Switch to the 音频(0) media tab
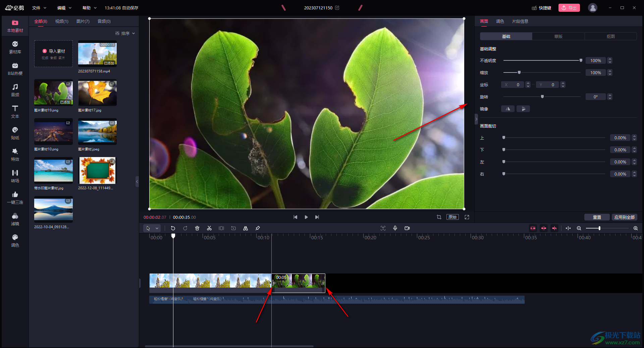This screenshot has height=348, width=644. click(104, 21)
